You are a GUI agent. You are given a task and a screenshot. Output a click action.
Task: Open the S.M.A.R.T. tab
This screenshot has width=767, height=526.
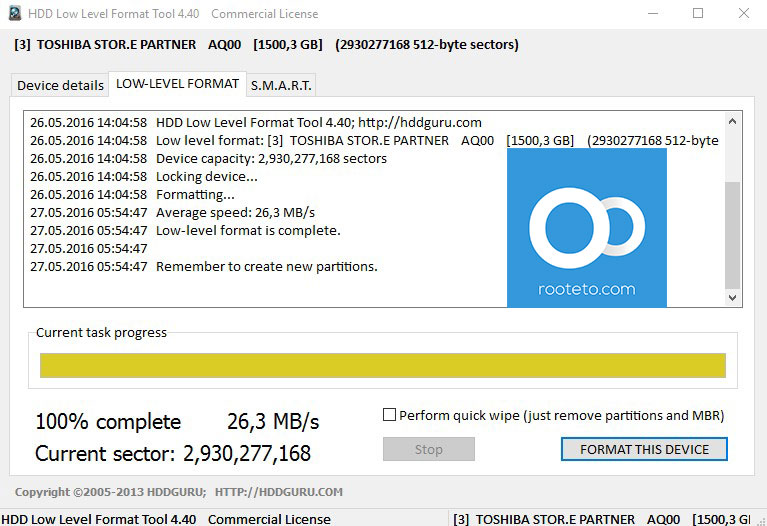click(281, 85)
